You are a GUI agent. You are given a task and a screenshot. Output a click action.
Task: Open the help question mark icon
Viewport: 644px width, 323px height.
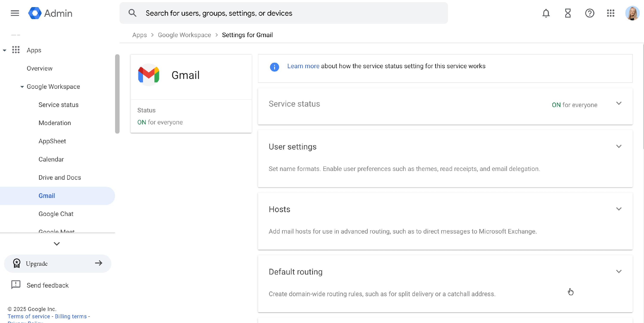pos(589,13)
